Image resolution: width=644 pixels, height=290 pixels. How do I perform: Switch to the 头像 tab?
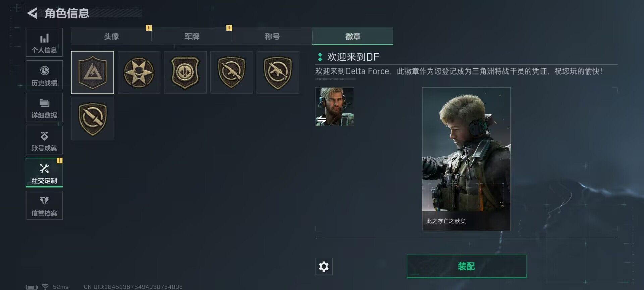(111, 36)
